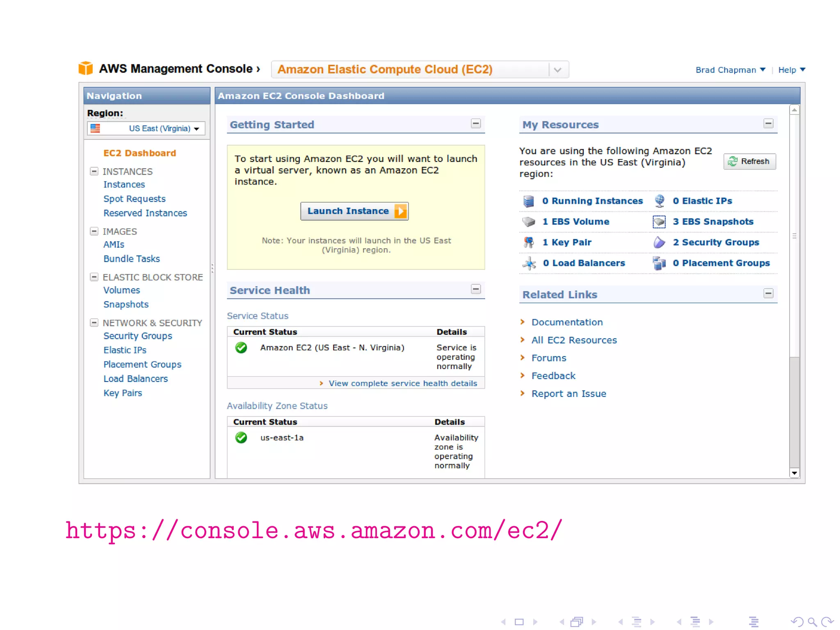Go to the previous slide arrow in the viewer
840x630 pixels.
pyautogui.click(x=504, y=622)
